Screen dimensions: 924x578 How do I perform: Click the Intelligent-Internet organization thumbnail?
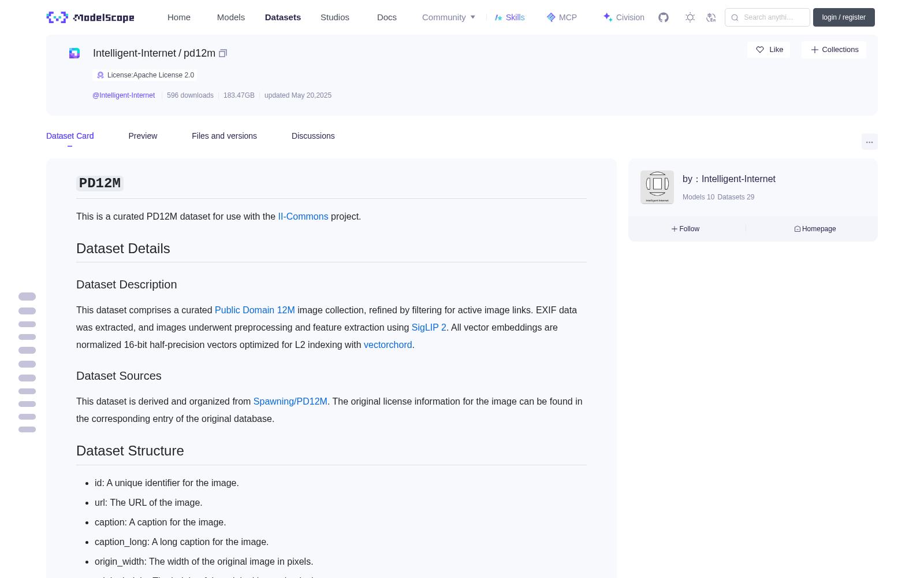pos(657,187)
